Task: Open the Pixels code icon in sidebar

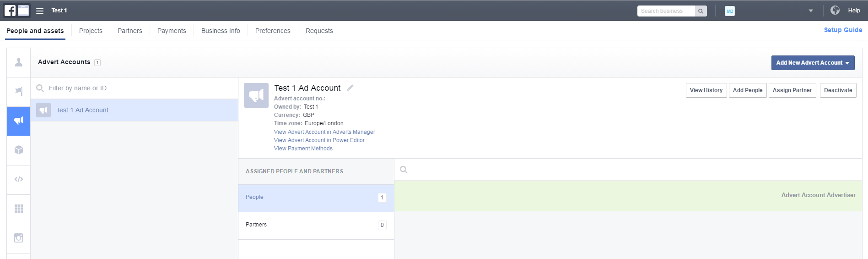Action: coord(19,179)
